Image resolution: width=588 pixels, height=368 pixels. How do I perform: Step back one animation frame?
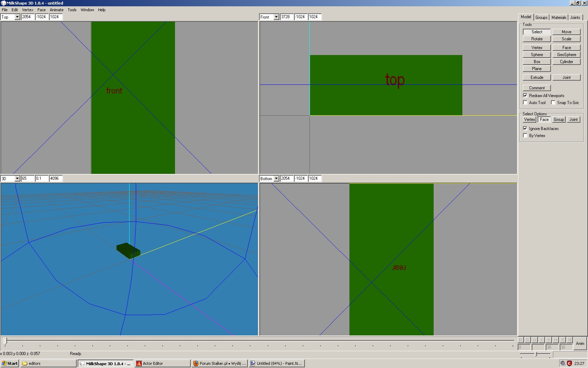point(542,340)
